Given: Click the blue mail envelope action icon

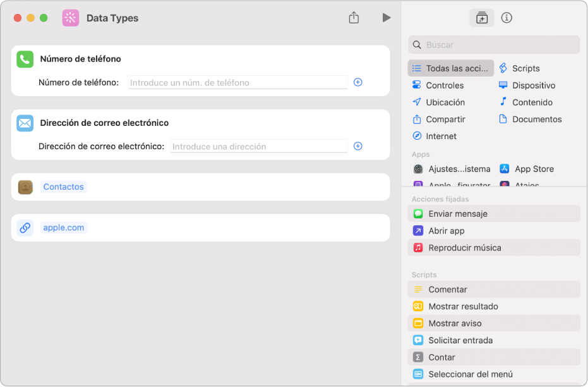Looking at the screenshot, I should pyautogui.click(x=25, y=123).
